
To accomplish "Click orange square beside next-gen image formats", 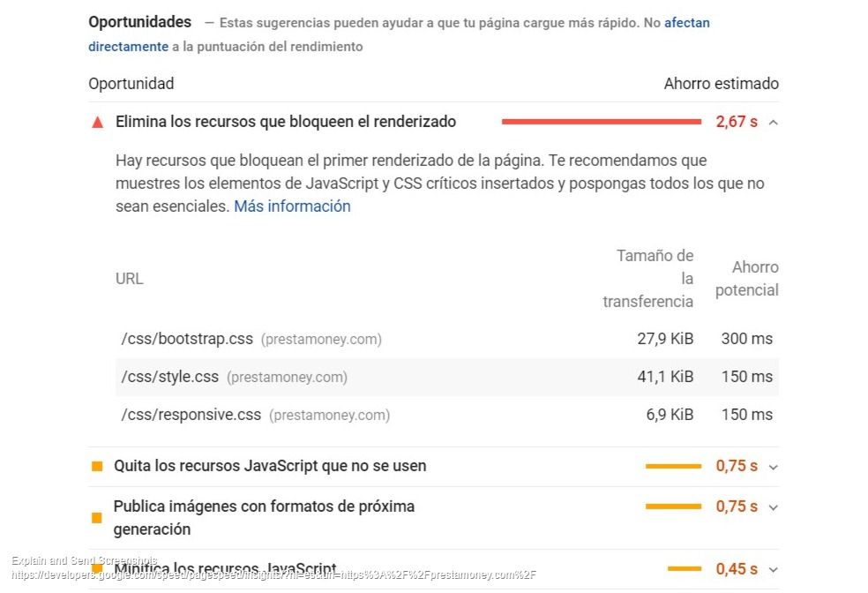I will [96, 518].
